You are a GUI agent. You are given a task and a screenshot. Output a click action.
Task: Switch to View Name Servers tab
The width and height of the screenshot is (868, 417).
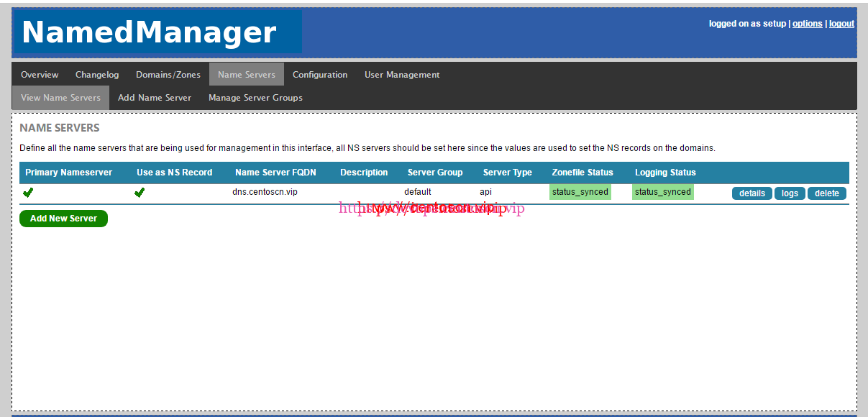click(x=60, y=98)
